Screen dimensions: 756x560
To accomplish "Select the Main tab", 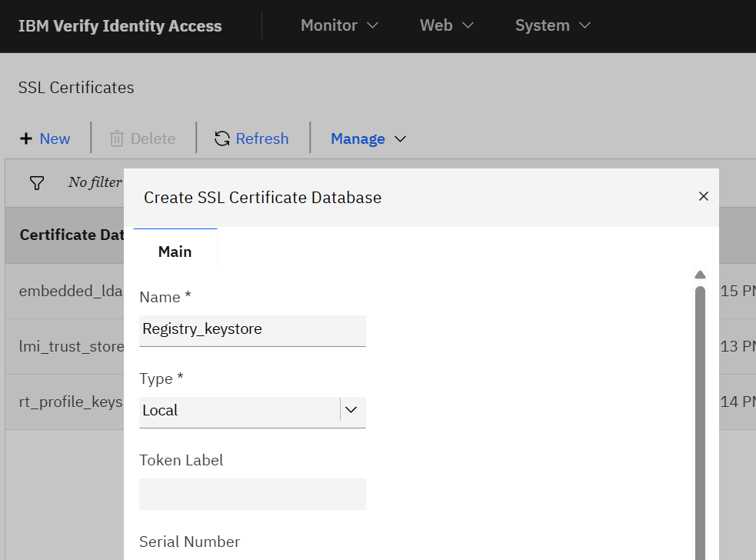I will pyautogui.click(x=175, y=252).
